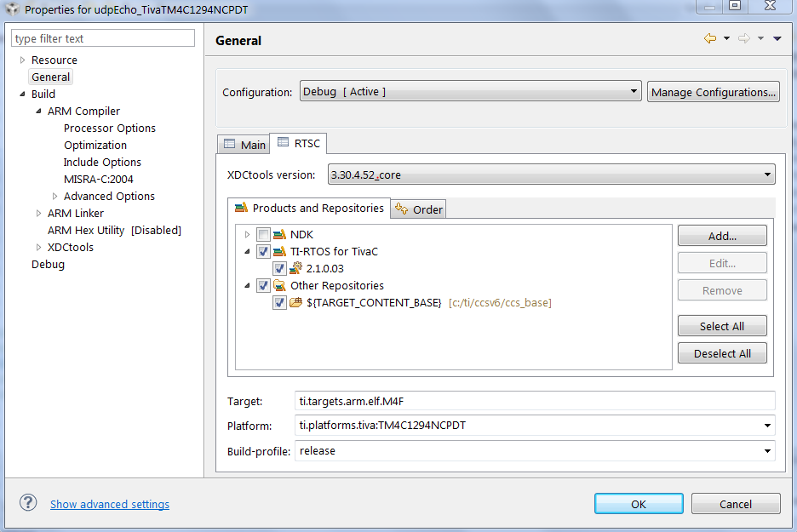Click the 2.1.0.03 version gear icon
797x532 pixels.
click(x=295, y=268)
